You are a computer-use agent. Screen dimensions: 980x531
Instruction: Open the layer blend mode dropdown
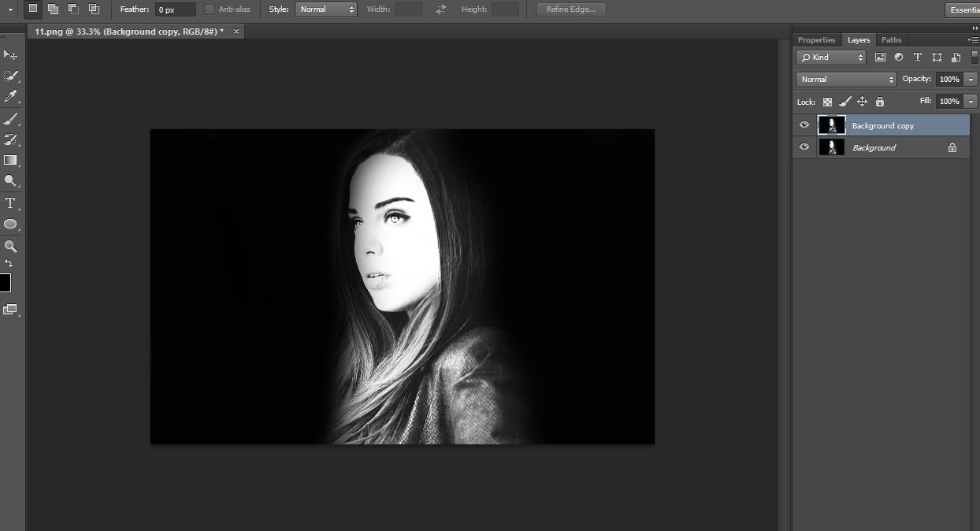[846, 80]
